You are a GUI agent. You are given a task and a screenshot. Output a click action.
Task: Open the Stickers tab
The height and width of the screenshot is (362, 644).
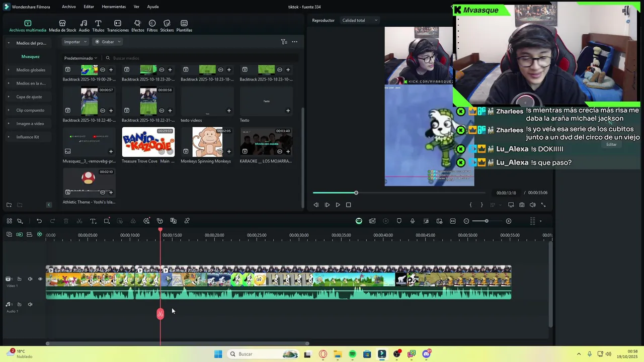pos(167,26)
